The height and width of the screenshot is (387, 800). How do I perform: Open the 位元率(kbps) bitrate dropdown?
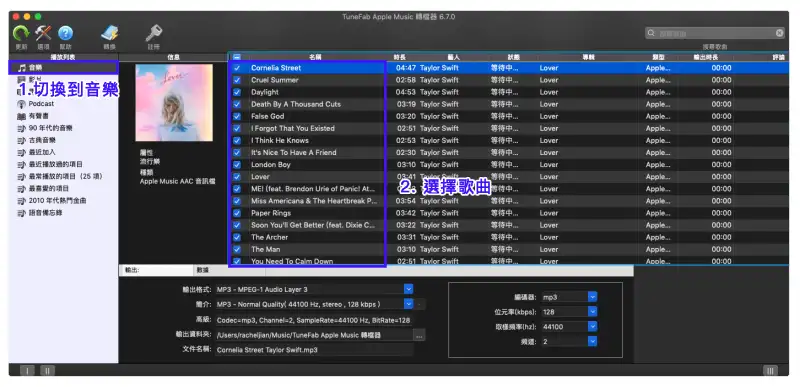click(592, 312)
